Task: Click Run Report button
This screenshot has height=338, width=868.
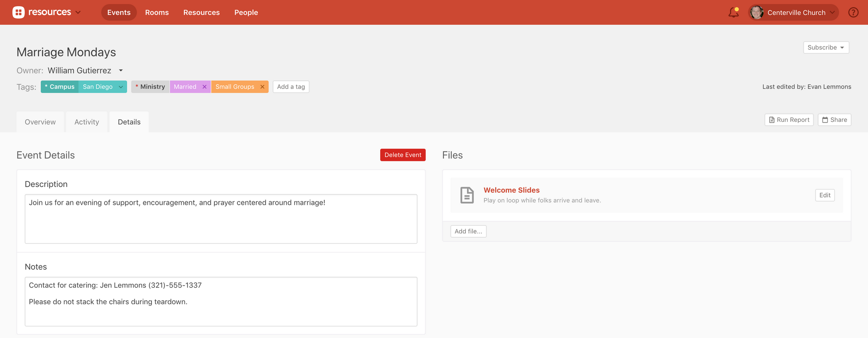Action: click(789, 120)
